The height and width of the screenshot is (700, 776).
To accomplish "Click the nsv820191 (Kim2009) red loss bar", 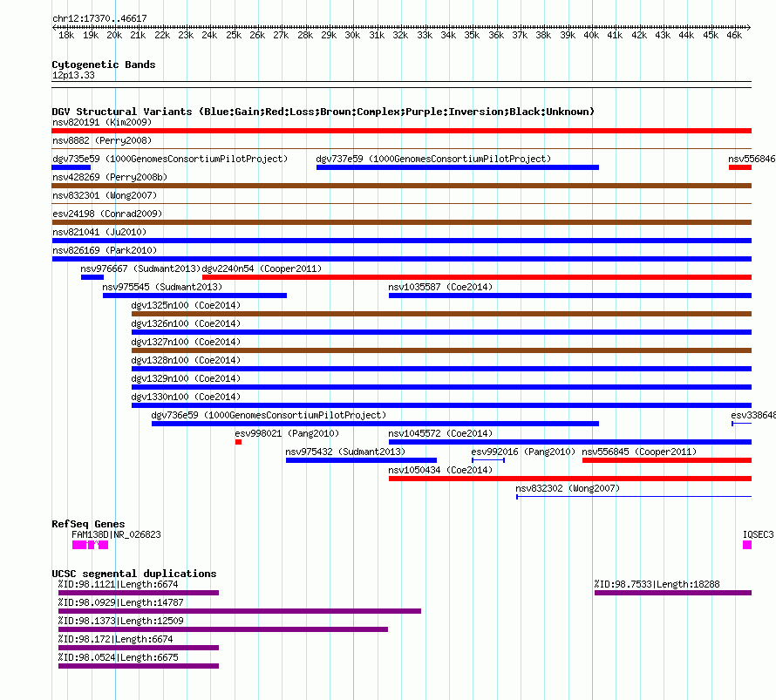I will [x=401, y=131].
